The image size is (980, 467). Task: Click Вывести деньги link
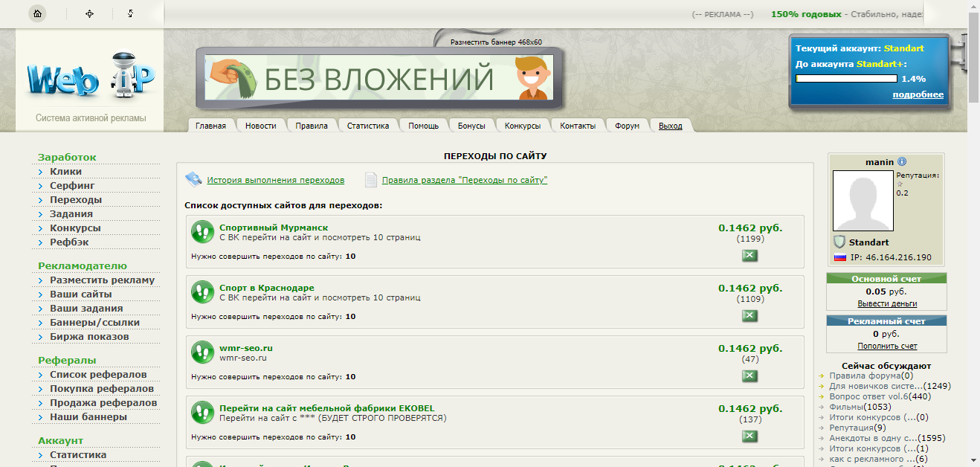[887, 303]
